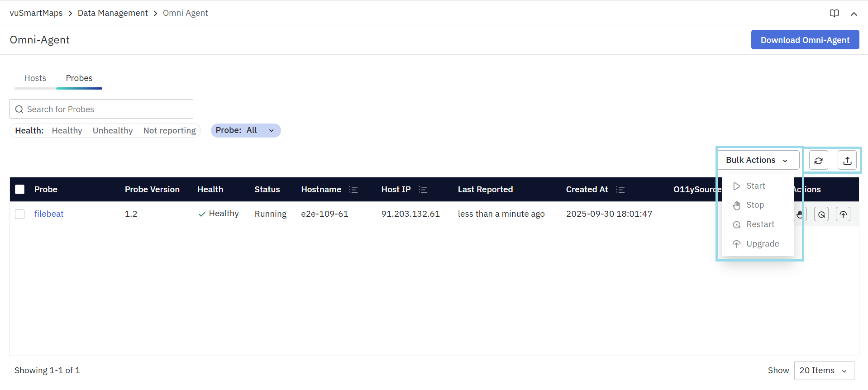The image size is (868, 390).
Task: Select Restart from Bulk Actions menu
Action: (x=760, y=224)
